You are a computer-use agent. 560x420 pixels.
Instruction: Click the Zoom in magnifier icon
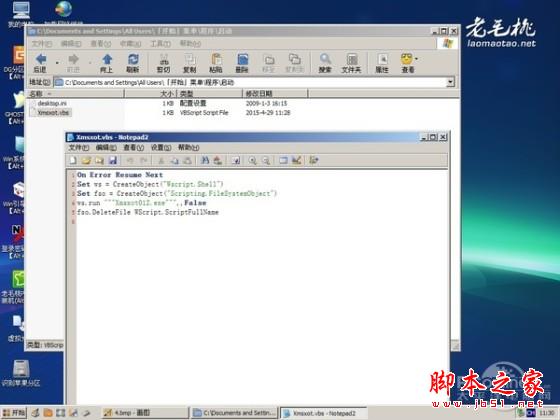click(252, 160)
